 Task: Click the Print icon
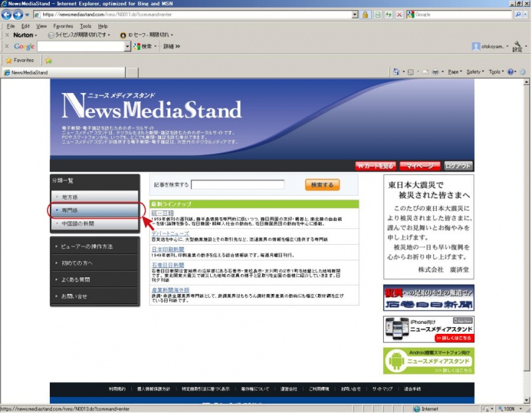tap(436, 72)
